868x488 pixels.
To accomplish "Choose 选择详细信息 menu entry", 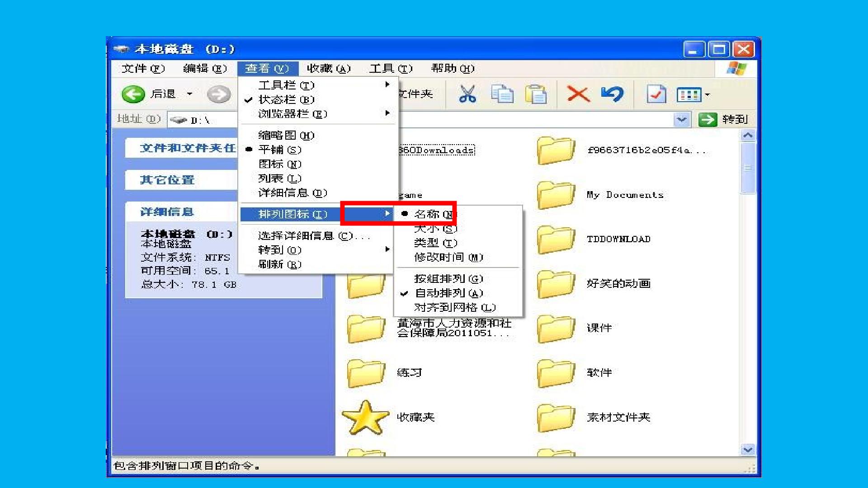I will click(x=317, y=236).
